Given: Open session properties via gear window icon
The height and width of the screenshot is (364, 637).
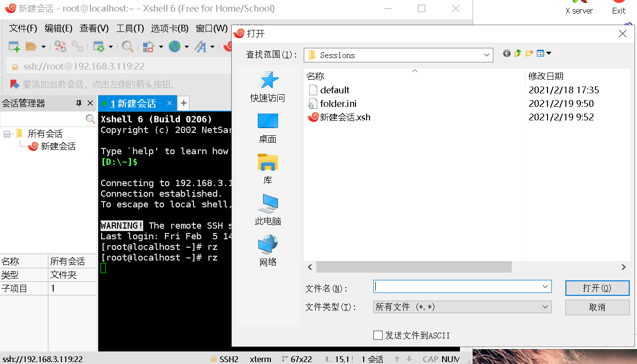Looking at the screenshot, I should click(x=99, y=46).
